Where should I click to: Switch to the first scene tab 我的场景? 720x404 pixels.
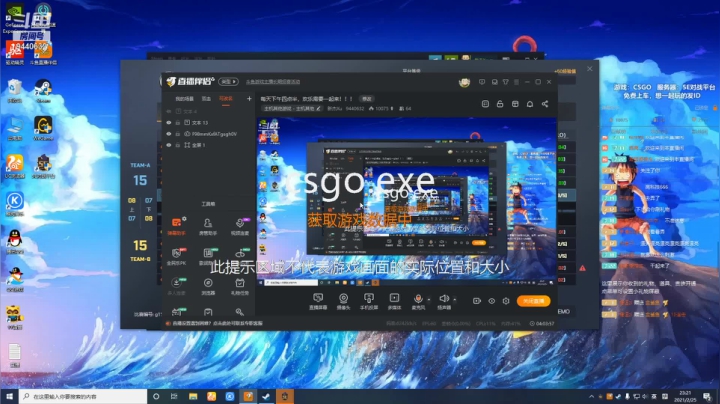pyautogui.click(x=184, y=99)
